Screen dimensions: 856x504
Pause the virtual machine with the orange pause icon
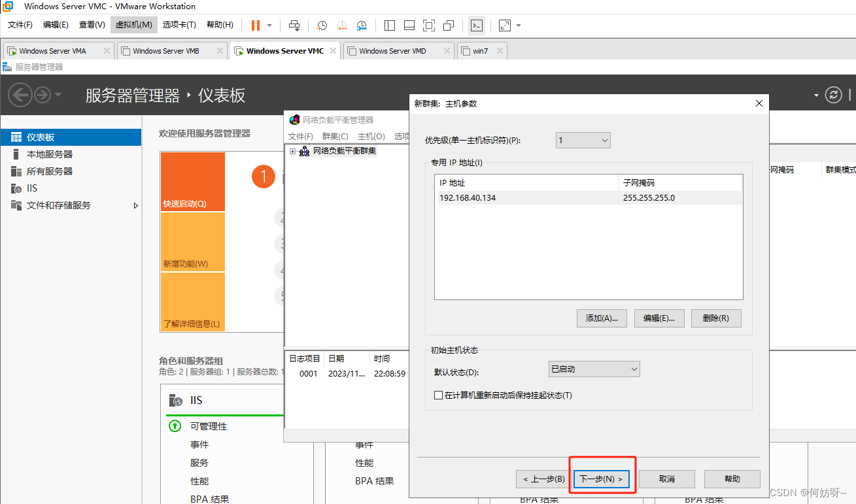click(x=255, y=25)
